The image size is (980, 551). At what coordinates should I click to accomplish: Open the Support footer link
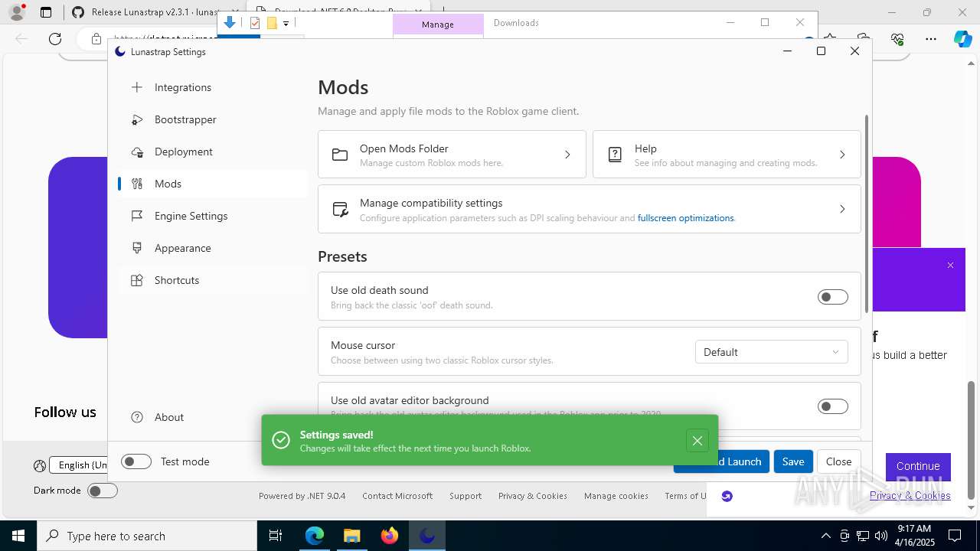click(x=465, y=496)
